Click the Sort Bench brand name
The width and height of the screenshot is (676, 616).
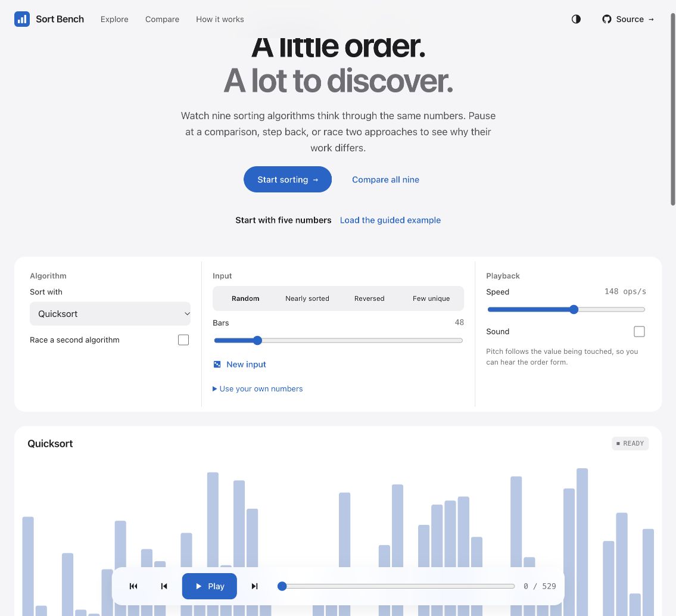click(60, 19)
